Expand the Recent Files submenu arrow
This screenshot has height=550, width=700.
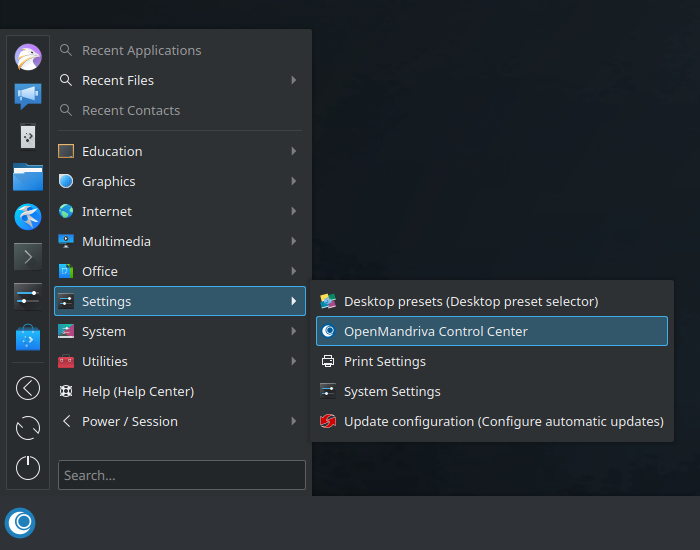[x=293, y=80]
